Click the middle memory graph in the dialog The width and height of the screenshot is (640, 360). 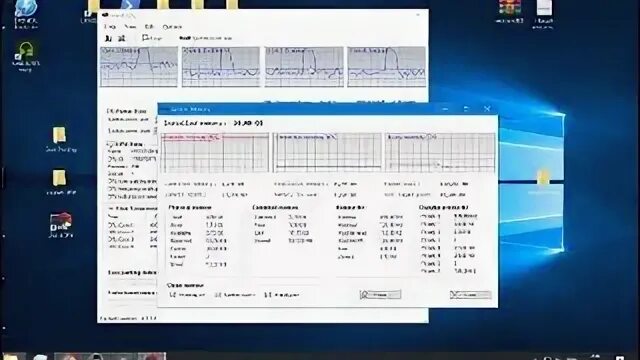[x=327, y=153]
